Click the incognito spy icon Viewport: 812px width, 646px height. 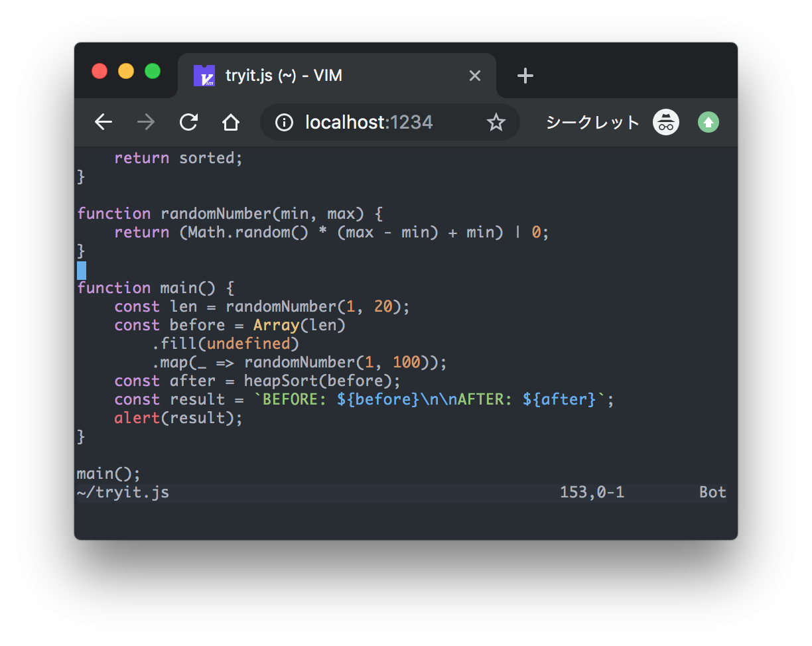tap(666, 122)
